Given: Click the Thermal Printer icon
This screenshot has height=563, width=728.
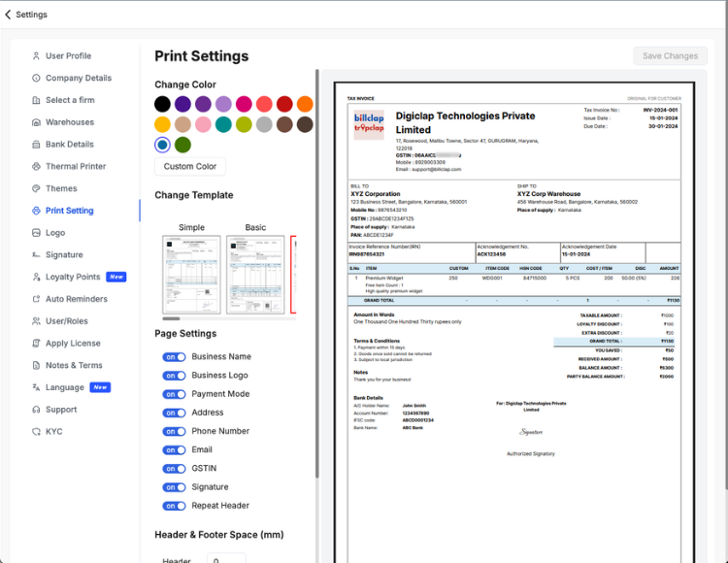Looking at the screenshot, I should pos(36,167).
